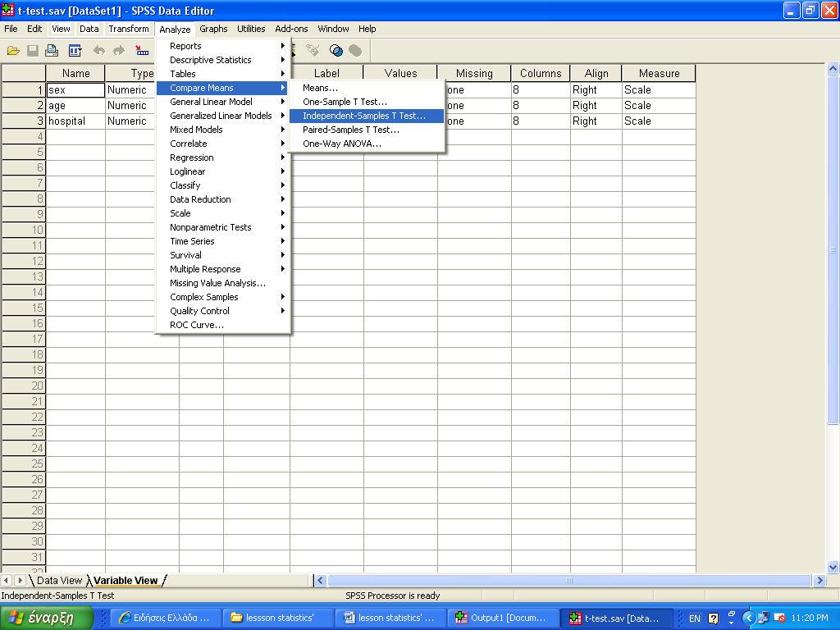Expand the General Linear Model submenu
Image resolution: width=840 pixels, height=630 pixels.
coord(223,102)
